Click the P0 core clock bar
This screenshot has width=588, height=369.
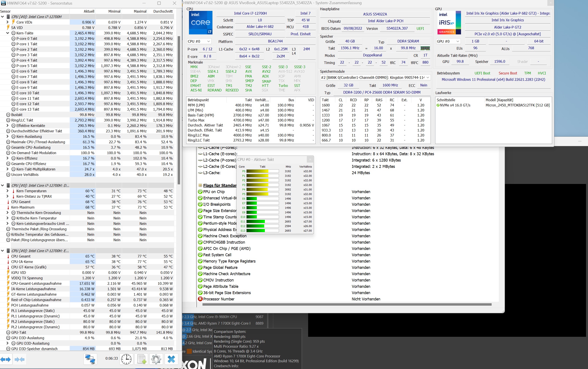pos(262,171)
